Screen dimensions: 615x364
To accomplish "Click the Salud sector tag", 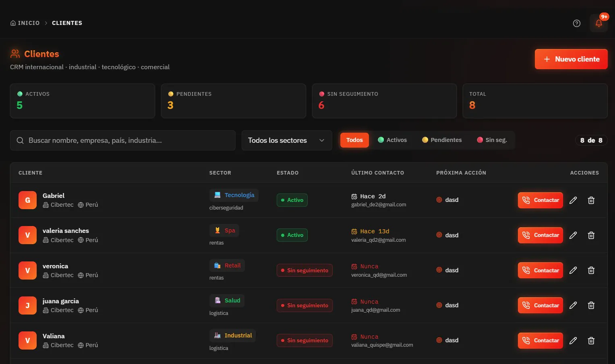I will click(227, 300).
